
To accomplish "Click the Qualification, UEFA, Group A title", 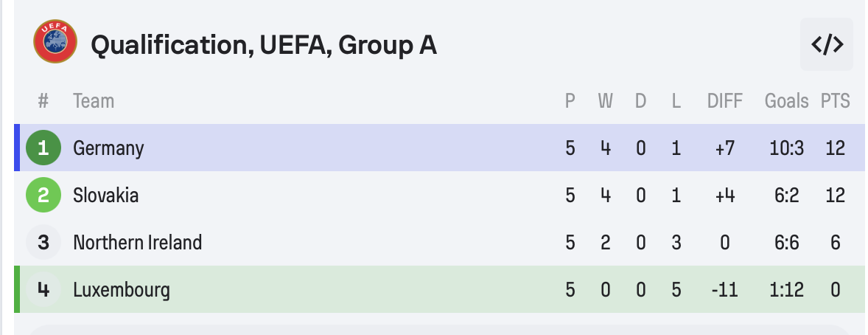I will 263,45.
